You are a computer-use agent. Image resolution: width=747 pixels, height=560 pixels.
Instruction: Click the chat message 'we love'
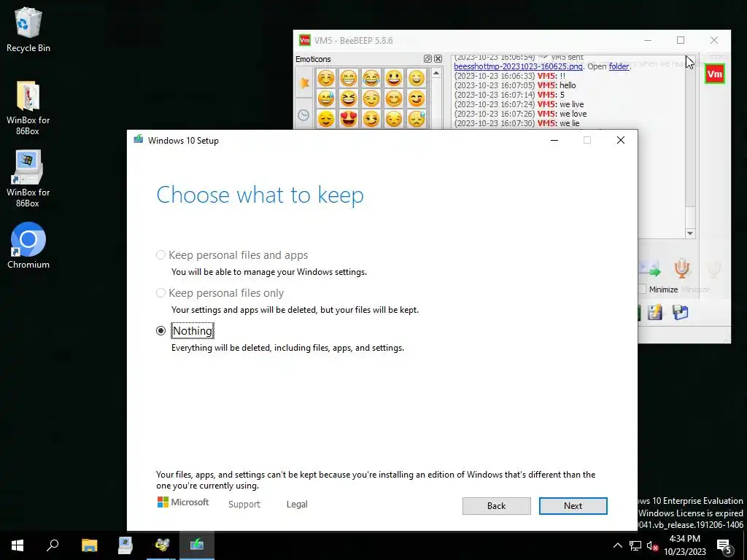(573, 114)
